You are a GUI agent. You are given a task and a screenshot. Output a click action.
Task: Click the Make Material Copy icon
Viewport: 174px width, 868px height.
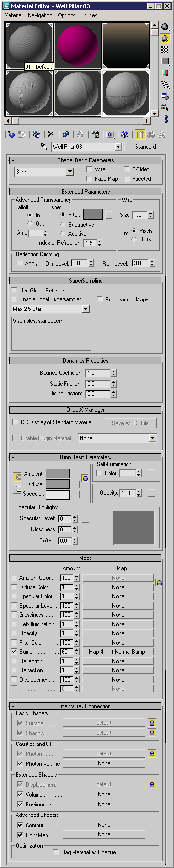click(x=66, y=134)
